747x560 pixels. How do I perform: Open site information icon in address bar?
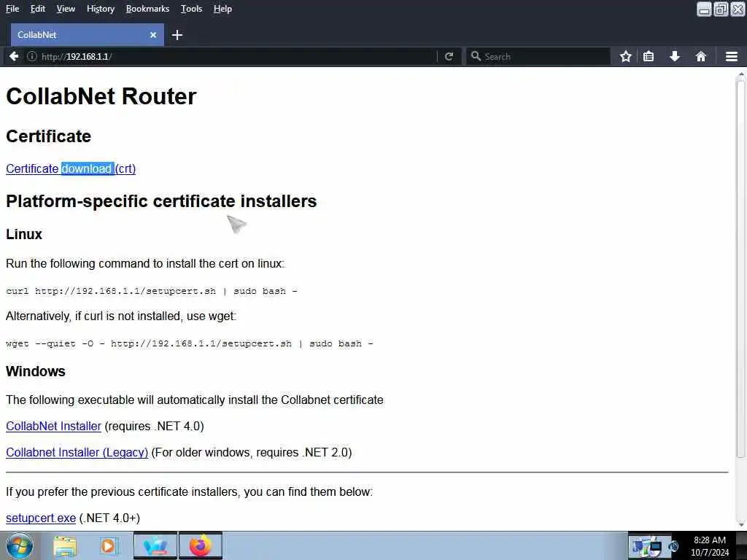(32, 56)
